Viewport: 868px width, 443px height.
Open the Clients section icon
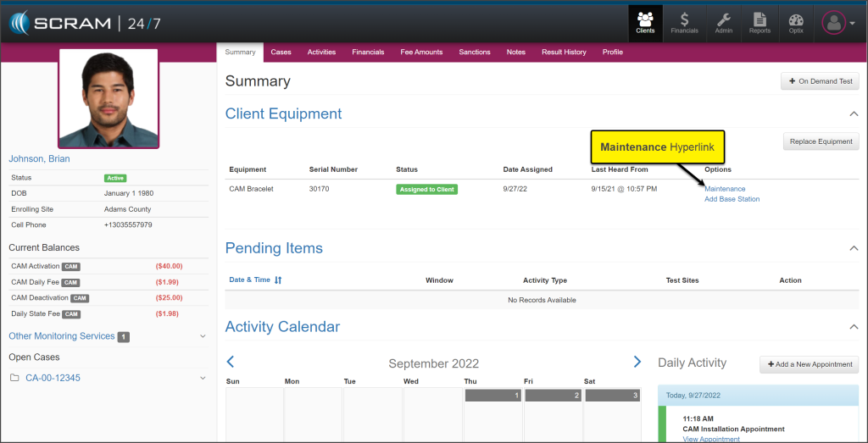pyautogui.click(x=645, y=22)
